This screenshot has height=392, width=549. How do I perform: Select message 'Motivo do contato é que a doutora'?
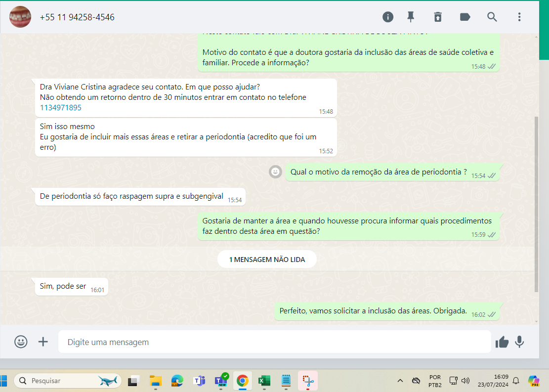[x=348, y=57]
